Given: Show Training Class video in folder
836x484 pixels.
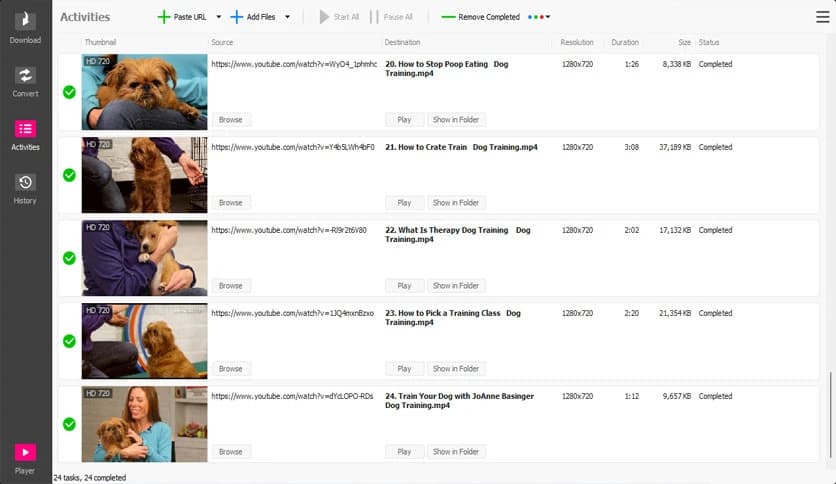Looking at the screenshot, I should click(x=455, y=369).
